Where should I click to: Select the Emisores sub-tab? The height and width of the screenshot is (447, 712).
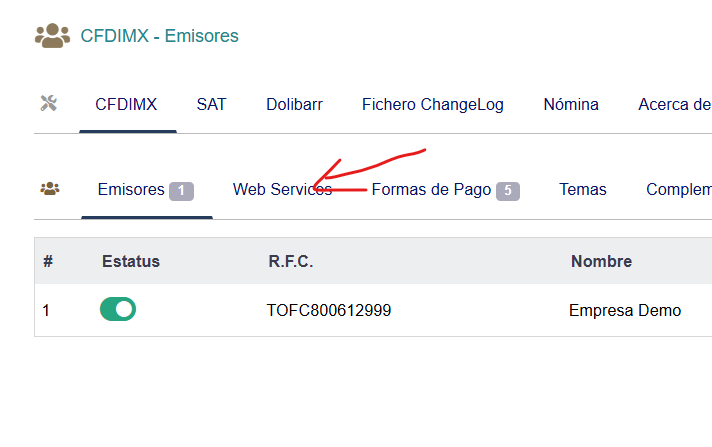[x=131, y=189]
